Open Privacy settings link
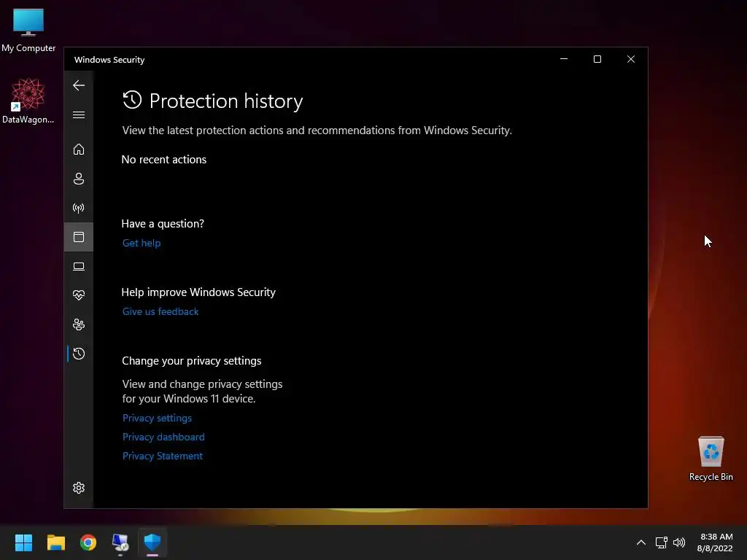This screenshot has width=747, height=560. tap(158, 418)
